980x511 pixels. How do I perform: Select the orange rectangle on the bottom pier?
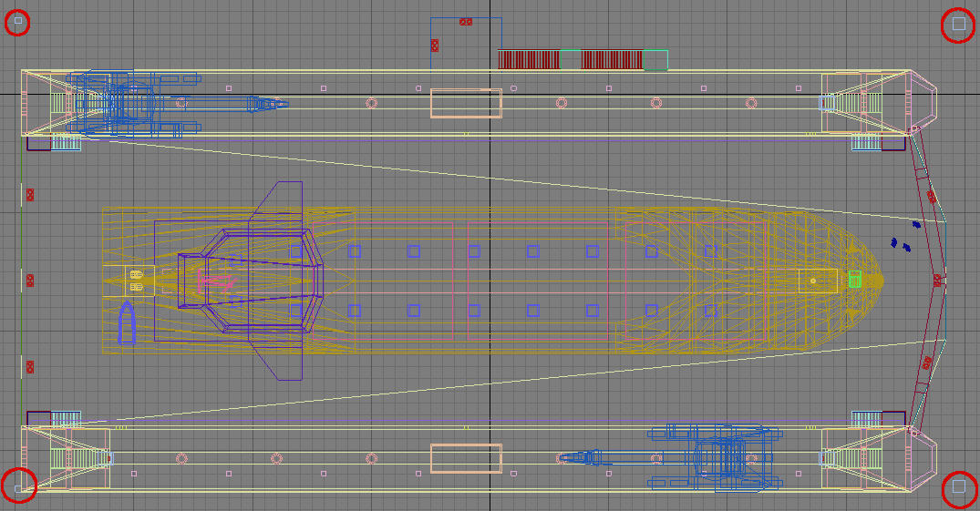pyautogui.click(x=466, y=458)
